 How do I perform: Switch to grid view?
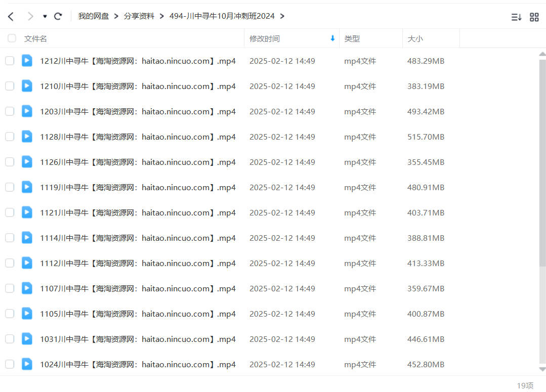click(x=534, y=17)
